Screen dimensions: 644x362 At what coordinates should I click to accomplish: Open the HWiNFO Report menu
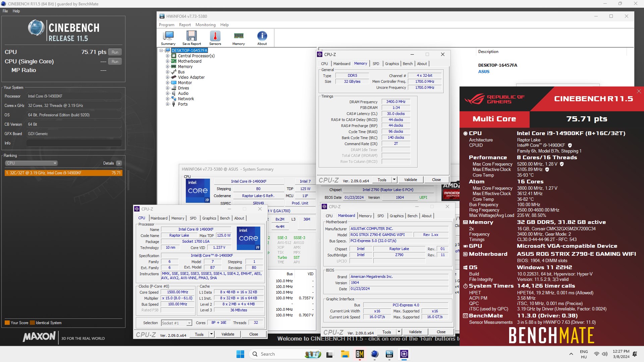click(x=185, y=25)
